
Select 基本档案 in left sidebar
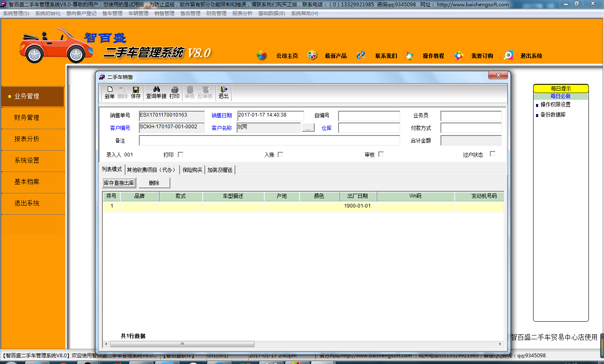pos(33,182)
